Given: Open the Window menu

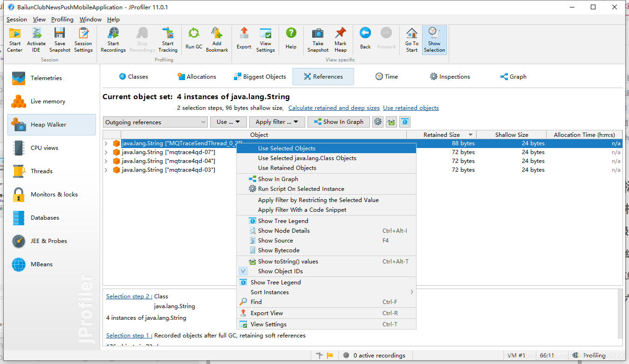Looking at the screenshot, I should click(x=90, y=19).
